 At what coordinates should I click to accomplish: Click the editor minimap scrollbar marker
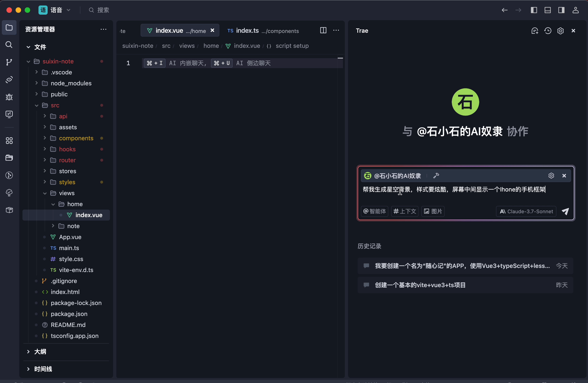click(340, 58)
